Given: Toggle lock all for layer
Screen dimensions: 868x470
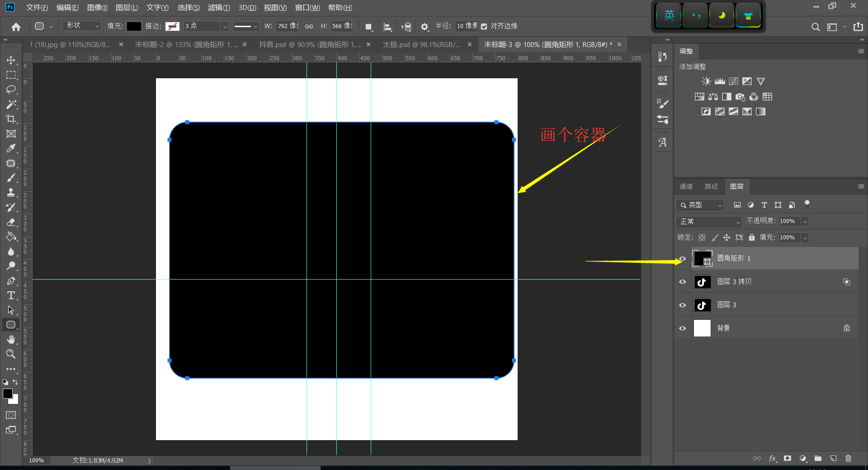Looking at the screenshot, I should point(752,237).
